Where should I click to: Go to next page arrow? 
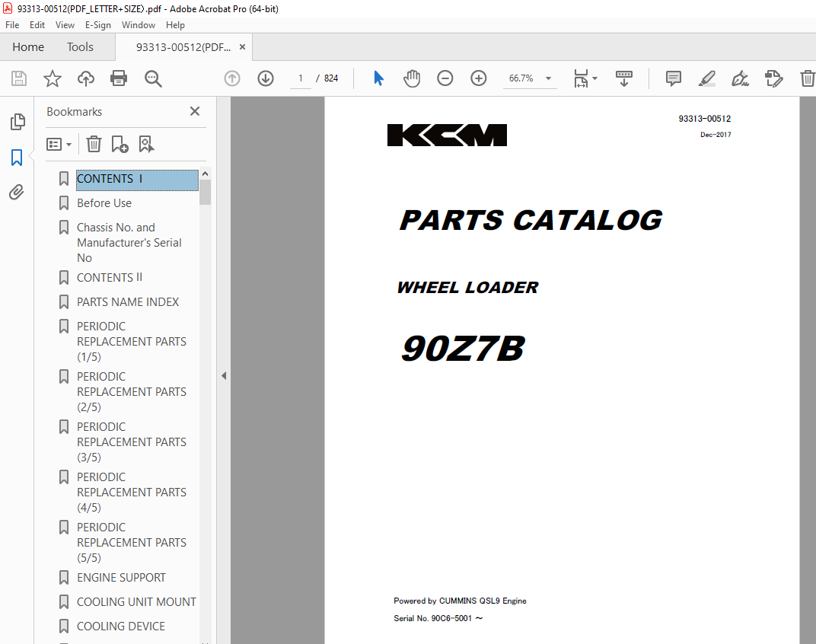coord(266,78)
